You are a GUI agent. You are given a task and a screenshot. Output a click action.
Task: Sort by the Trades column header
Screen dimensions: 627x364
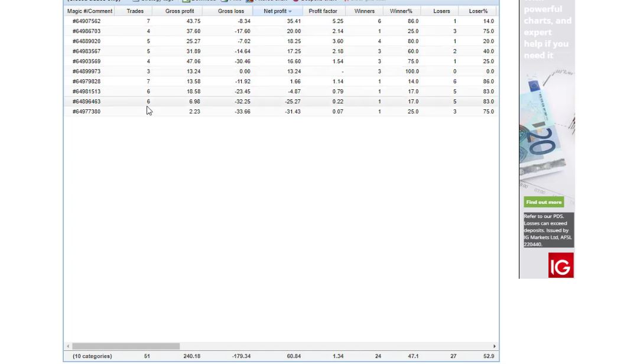[x=135, y=11]
